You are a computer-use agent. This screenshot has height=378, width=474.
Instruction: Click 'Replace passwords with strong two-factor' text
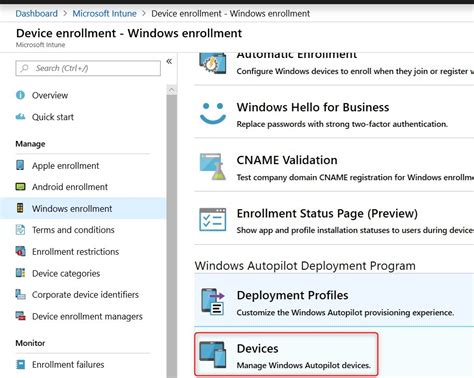(342, 124)
